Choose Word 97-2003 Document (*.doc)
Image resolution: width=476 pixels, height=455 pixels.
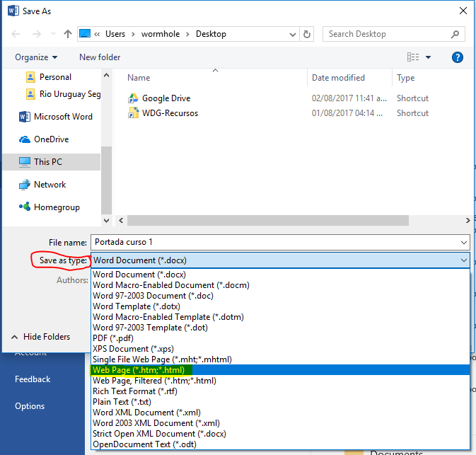coord(280,296)
